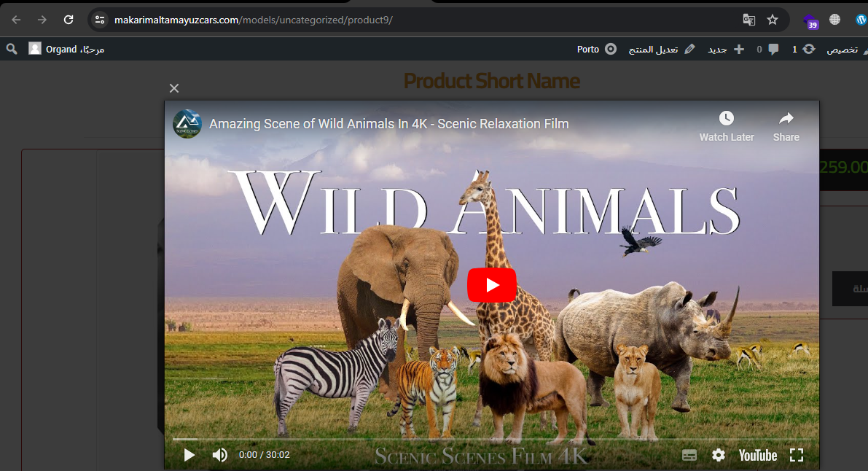
Task: Click the Product Short Name heading
Action: [x=491, y=81]
